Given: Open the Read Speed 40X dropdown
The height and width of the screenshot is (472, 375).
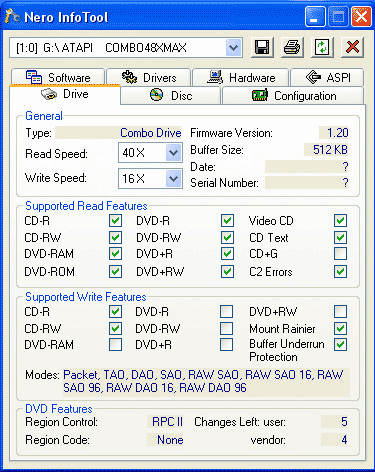Looking at the screenshot, I should pos(173,153).
